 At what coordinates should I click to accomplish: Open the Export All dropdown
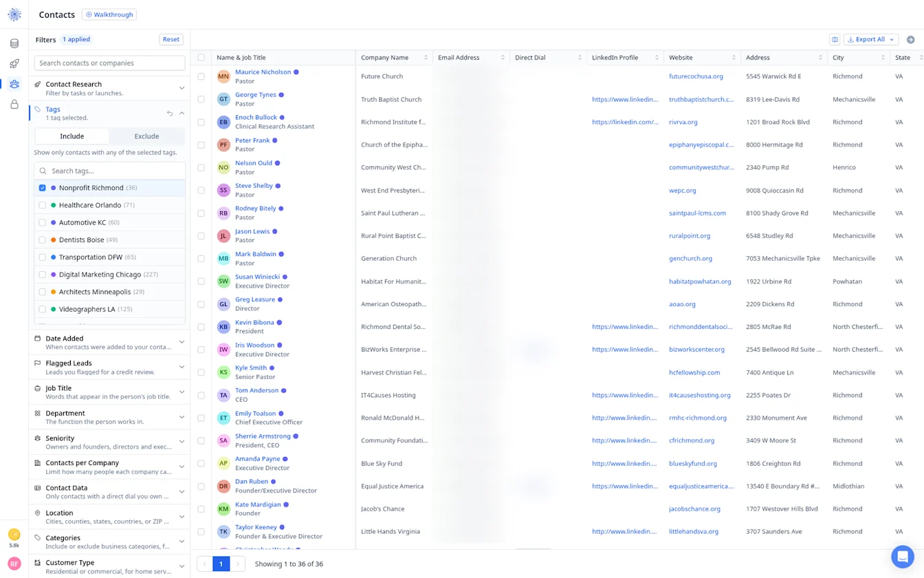(871, 39)
